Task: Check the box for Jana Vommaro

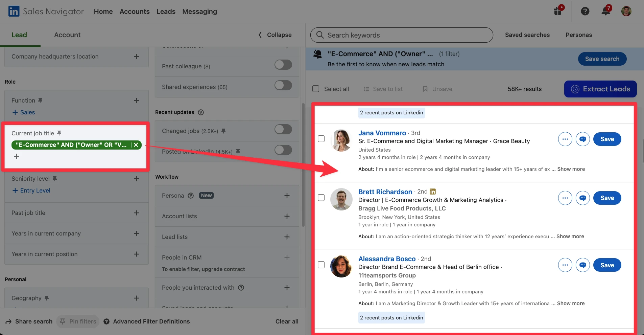Action: pyautogui.click(x=321, y=139)
